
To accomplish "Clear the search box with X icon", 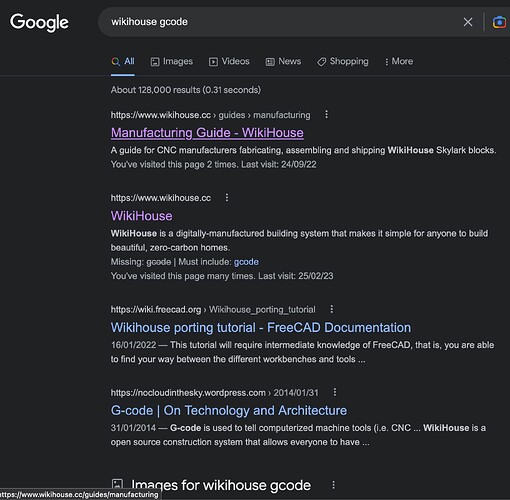I will point(468,22).
